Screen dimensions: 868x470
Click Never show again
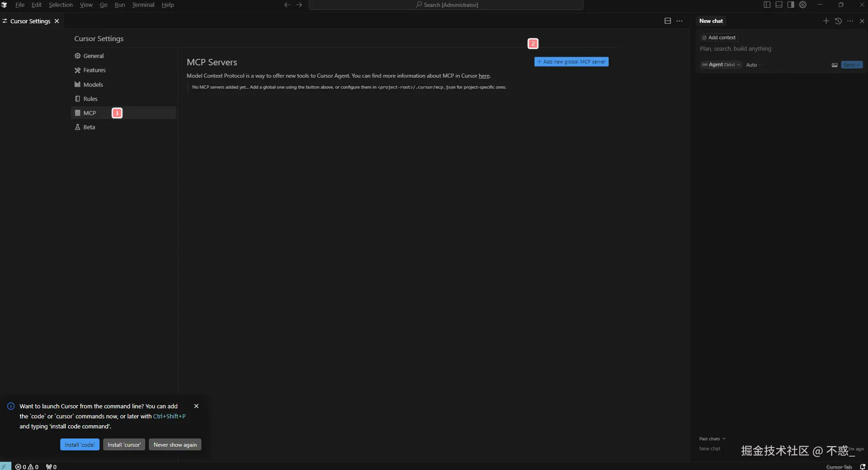[x=175, y=445]
